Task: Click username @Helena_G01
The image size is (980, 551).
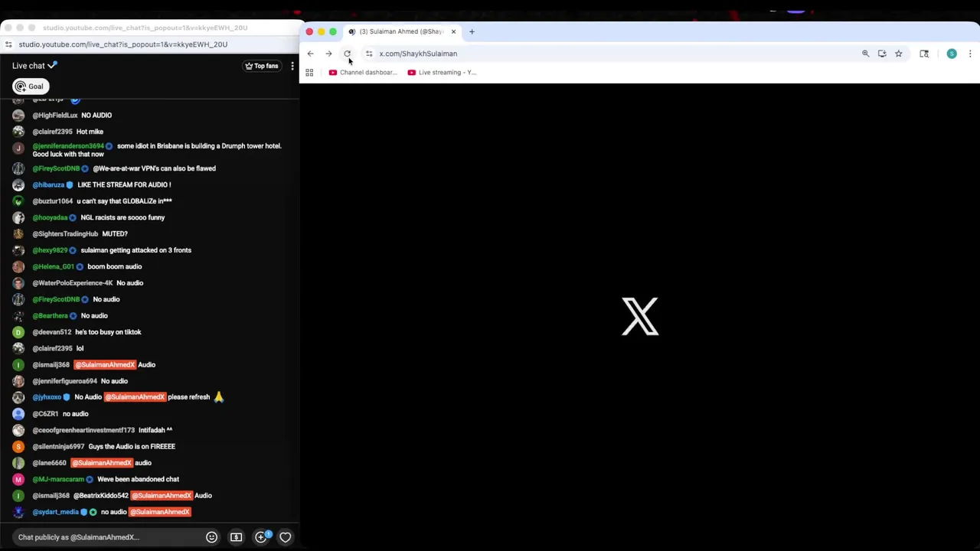Action: point(54,266)
